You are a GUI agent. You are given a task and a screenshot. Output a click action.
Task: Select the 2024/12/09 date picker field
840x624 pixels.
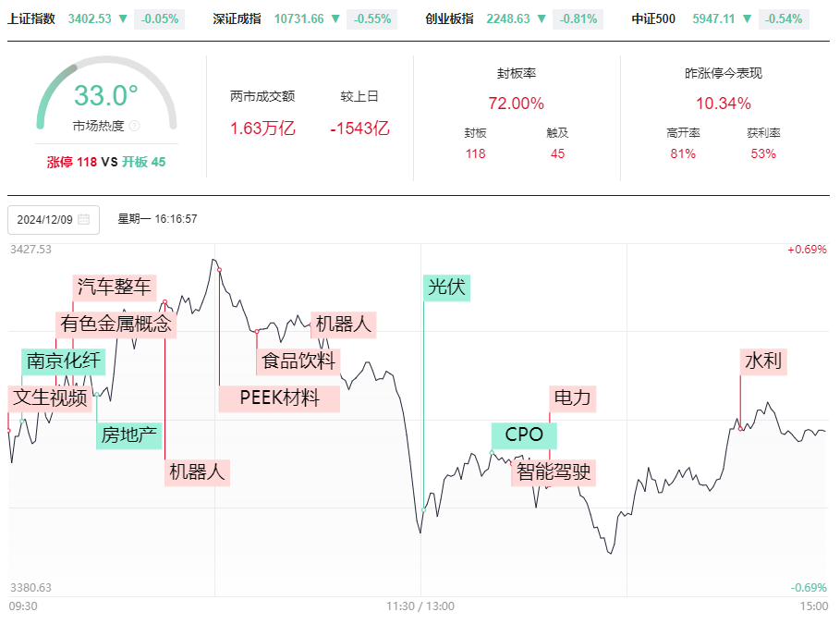(54, 220)
